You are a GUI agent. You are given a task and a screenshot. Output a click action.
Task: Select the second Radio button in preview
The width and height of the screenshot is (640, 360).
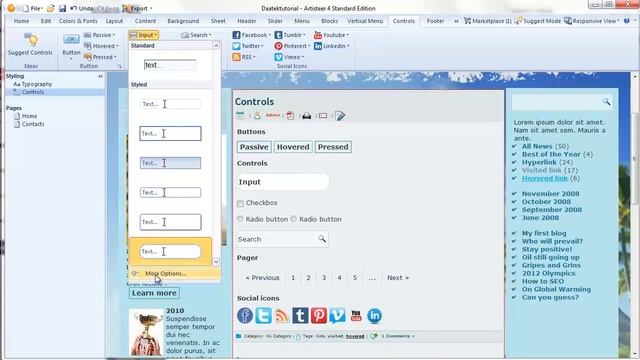[293, 219]
